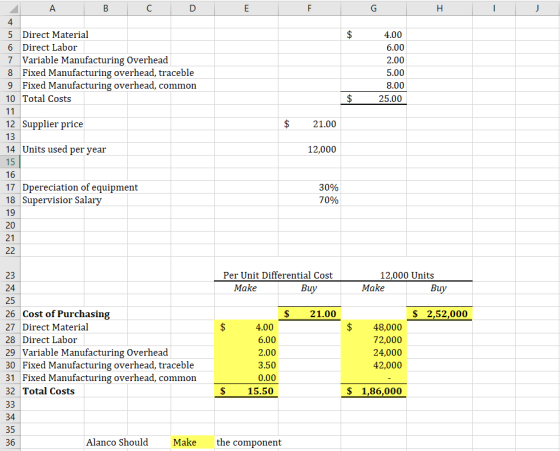The width and height of the screenshot is (560, 451).
Task: Select the yellow 2,52,000 buy cost cell
Action: click(439, 314)
